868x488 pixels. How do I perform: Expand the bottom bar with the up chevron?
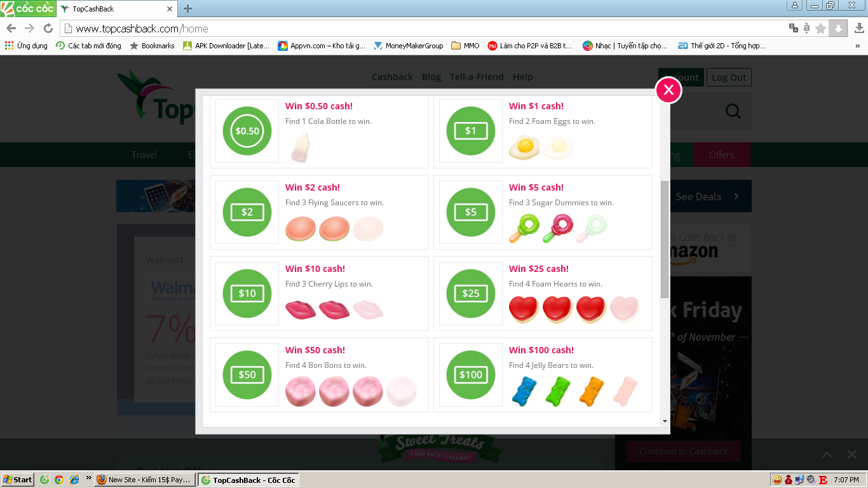tap(827, 454)
